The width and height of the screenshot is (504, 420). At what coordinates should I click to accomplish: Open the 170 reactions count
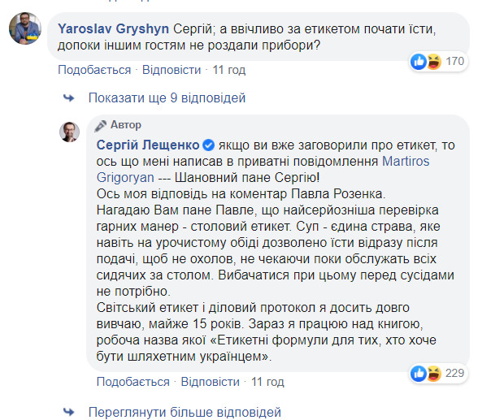coord(454,61)
